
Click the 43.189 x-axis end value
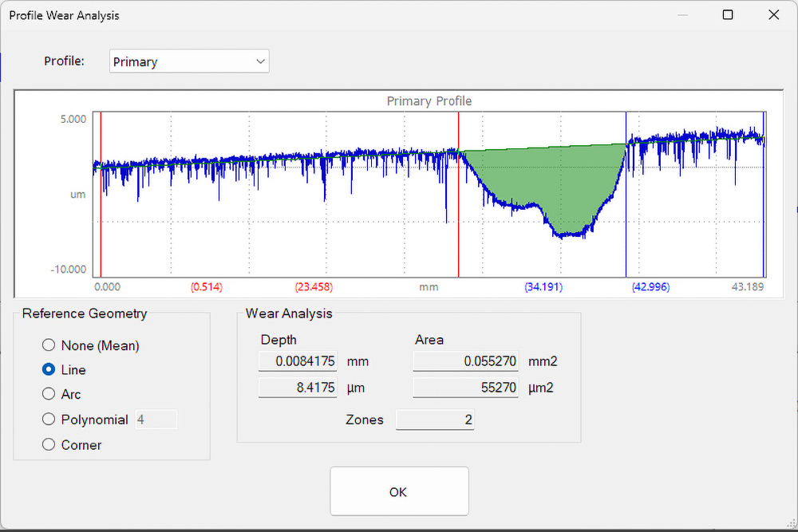[x=748, y=287]
